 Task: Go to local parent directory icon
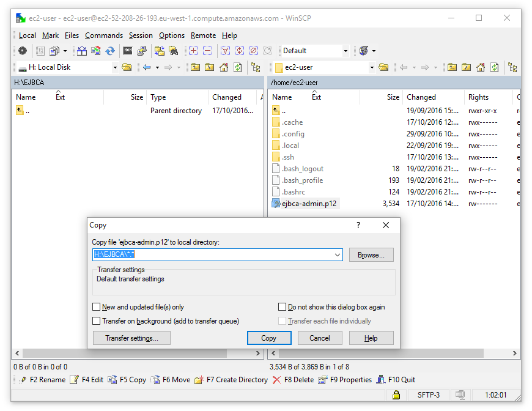point(195,67)
